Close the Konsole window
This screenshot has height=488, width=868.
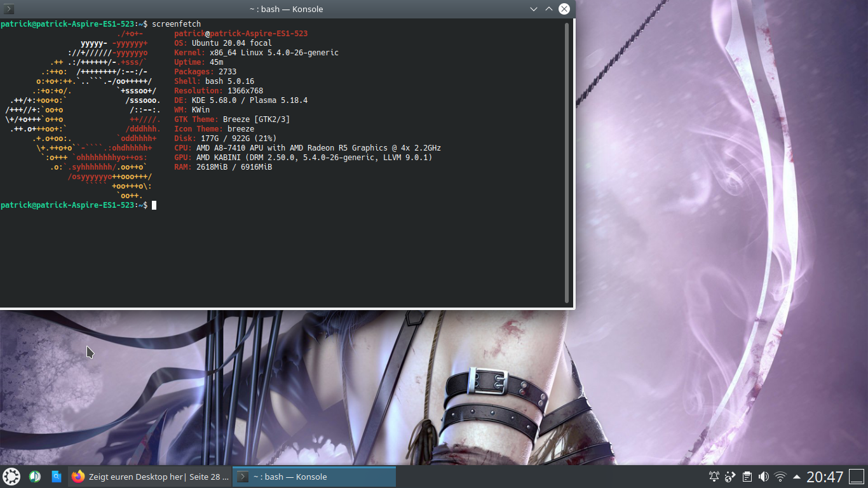pyautogui.click(x=564, y=9)
